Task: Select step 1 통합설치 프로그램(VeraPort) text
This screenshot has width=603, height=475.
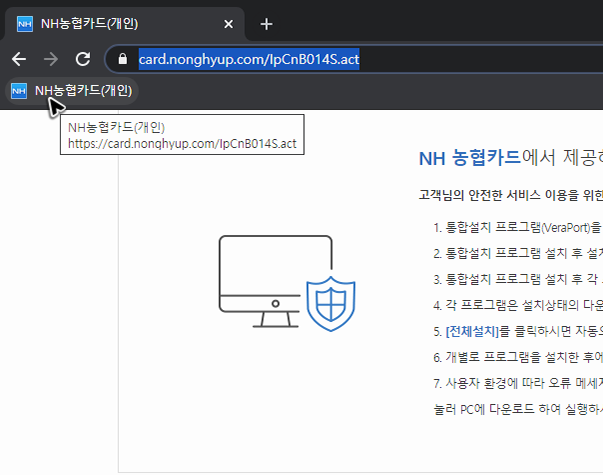Action: point(517,228)
